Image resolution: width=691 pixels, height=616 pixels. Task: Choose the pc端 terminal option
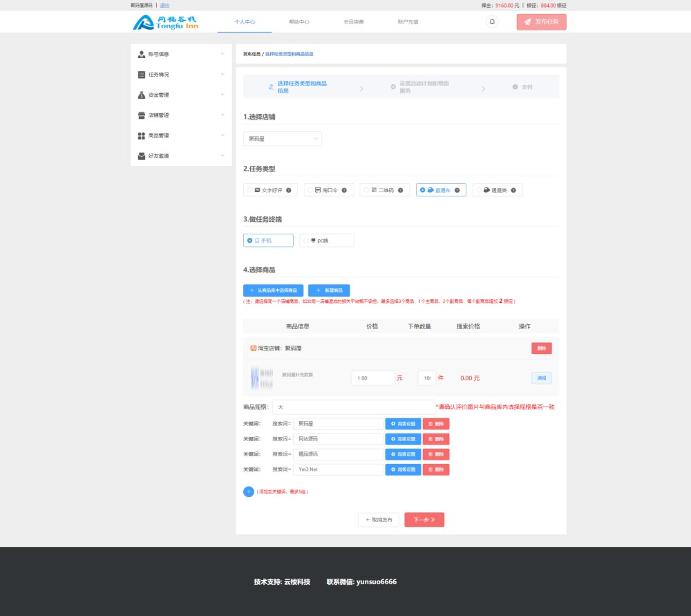pyautogui.click(x=326, y=241)
